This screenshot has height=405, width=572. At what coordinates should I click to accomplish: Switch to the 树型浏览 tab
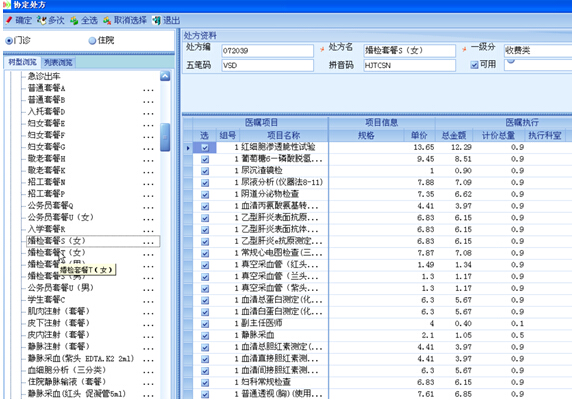(23, 62)
